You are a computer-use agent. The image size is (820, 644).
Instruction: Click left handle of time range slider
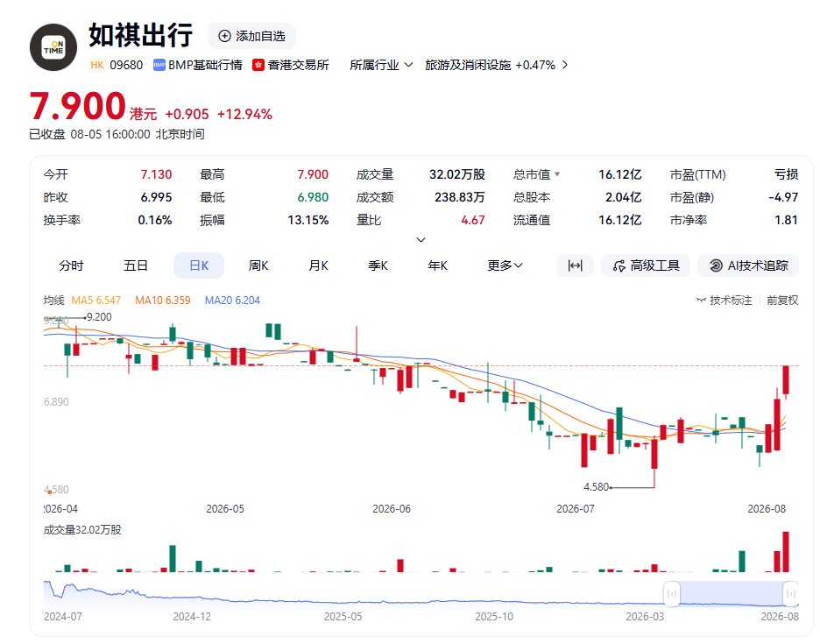672,594
